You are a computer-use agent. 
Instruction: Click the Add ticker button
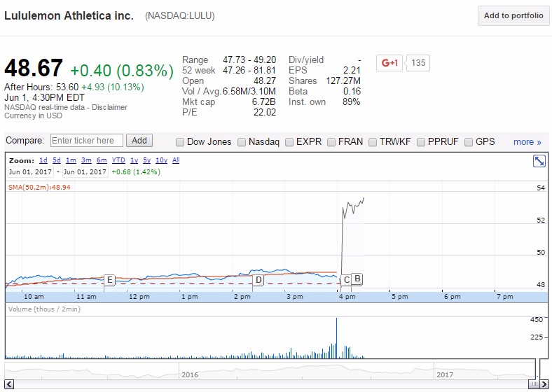(x=139, y=141)
